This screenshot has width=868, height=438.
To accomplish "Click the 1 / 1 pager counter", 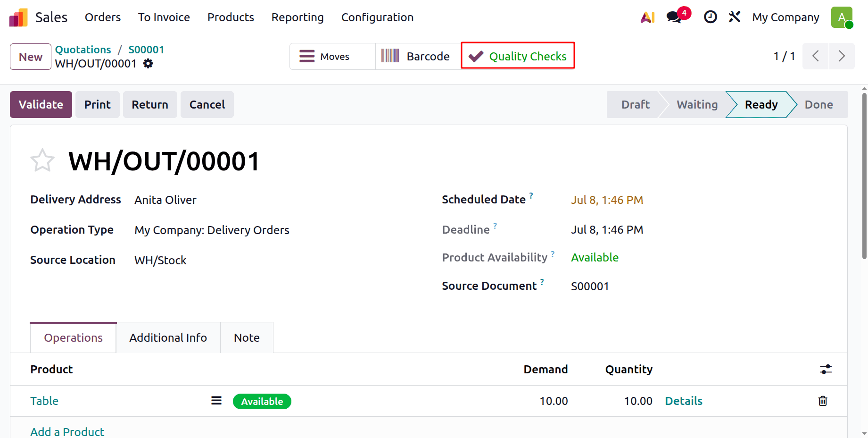I will coord(784,56).
